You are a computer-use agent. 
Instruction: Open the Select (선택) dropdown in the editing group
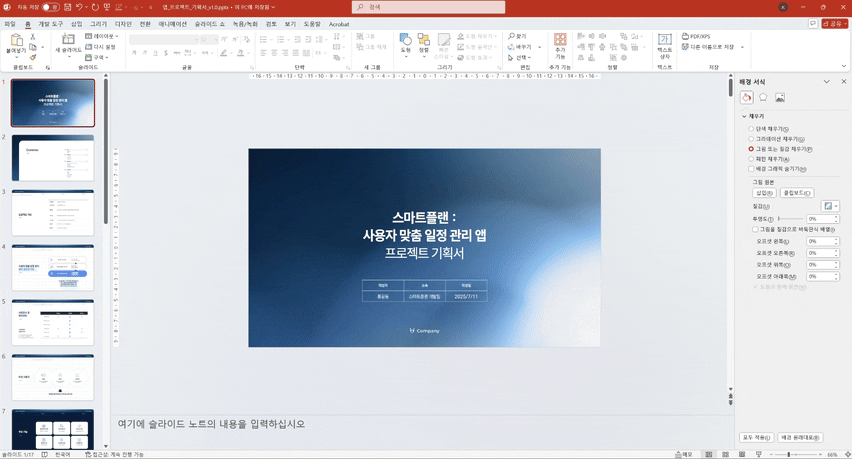[x=519, y=57]
